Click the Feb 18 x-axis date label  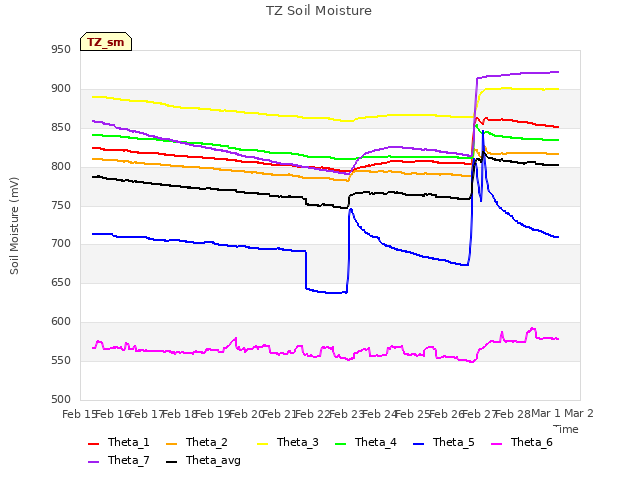point(179,414)
